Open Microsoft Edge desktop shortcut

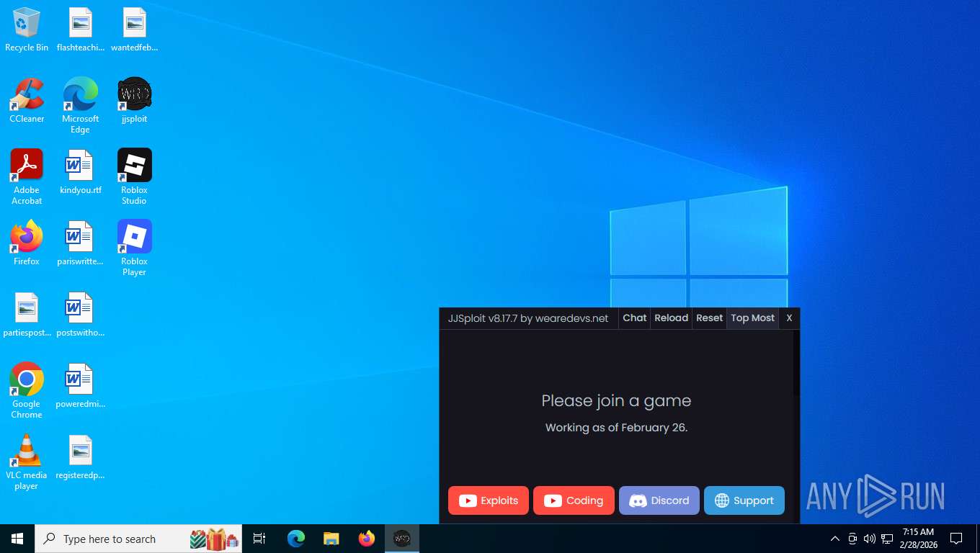tap(80, 106)
